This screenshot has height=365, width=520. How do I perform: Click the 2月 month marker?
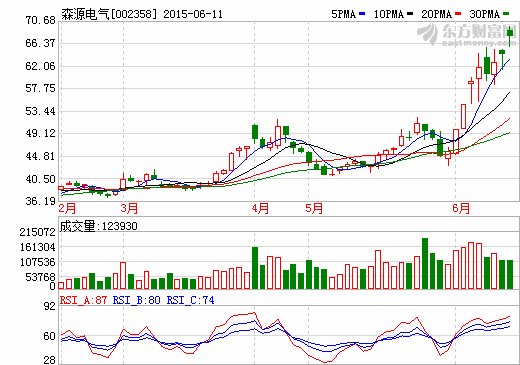coord(67,208)
